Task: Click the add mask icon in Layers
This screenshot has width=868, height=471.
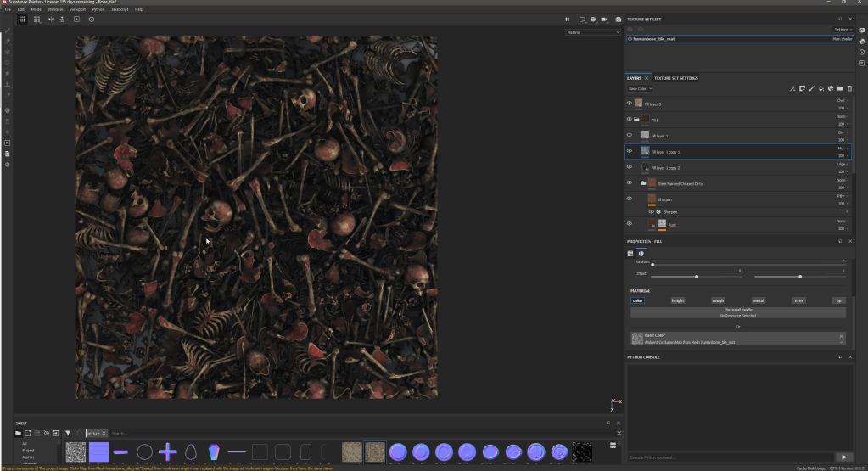Action: point(802,88)
